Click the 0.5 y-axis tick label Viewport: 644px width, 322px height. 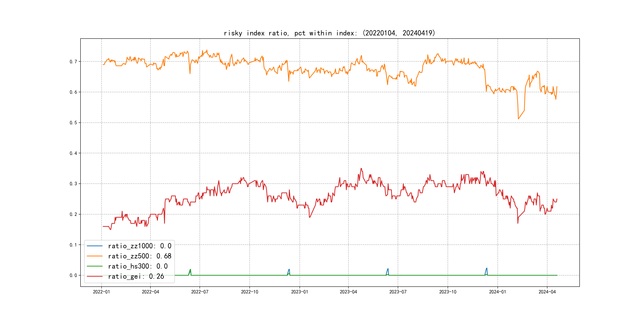(x=73, y=122)
